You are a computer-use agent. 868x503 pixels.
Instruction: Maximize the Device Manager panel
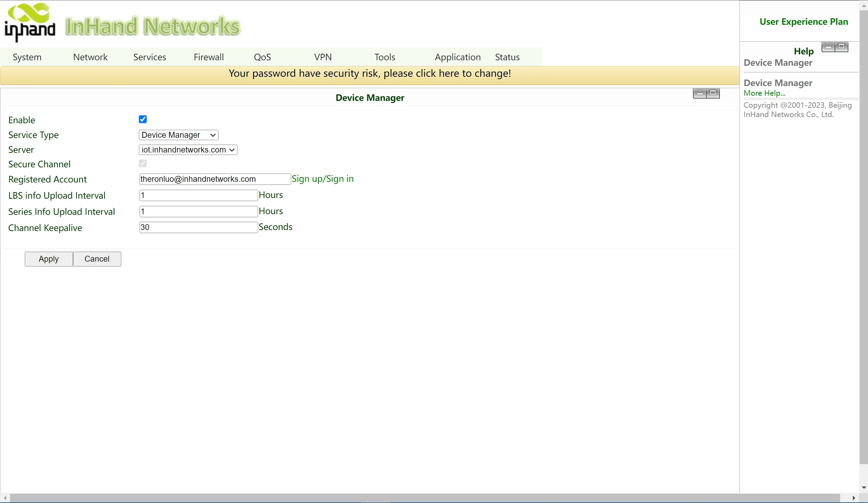click(713, 93)
